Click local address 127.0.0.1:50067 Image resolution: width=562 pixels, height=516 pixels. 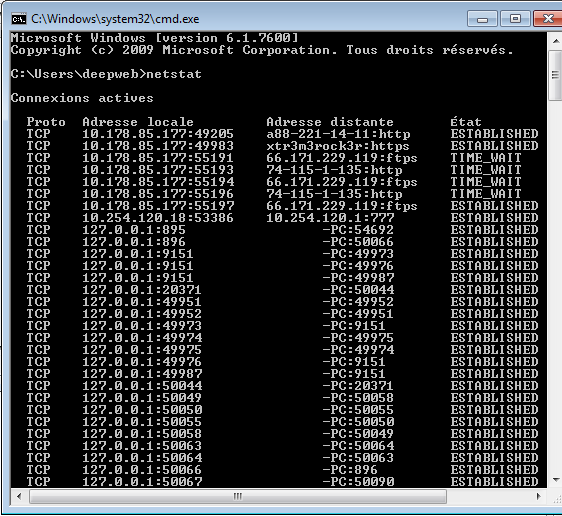point(142,482)
